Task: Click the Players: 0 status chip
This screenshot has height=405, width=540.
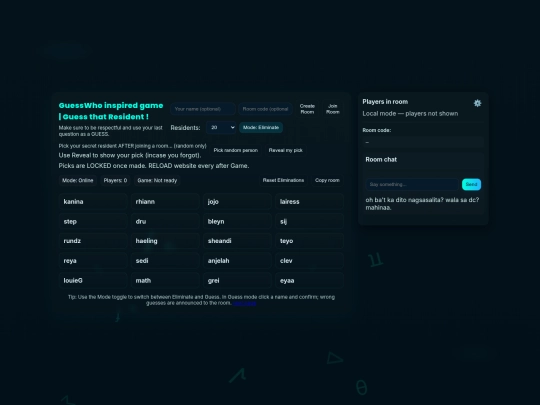Action: [115, 180]
